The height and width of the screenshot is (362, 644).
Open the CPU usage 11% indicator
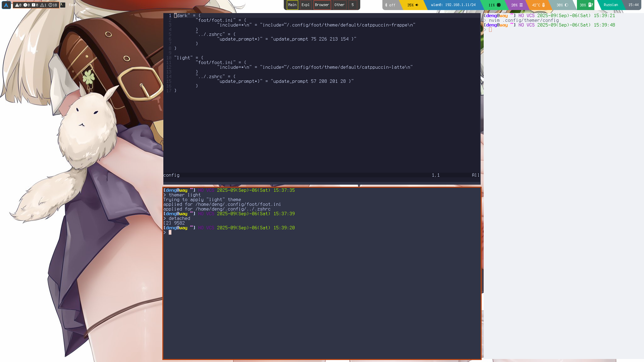pyautogui.click(x=494, y=5)
